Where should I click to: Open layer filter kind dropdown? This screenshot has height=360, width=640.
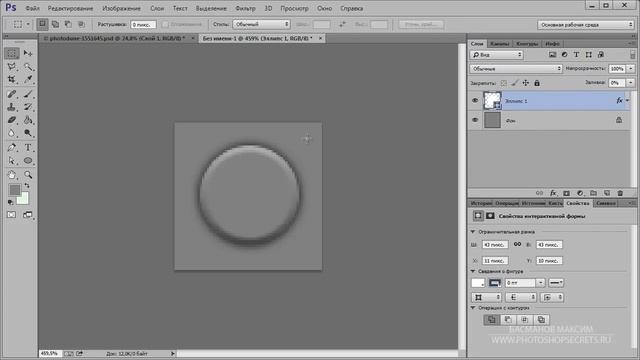[496, 55]
